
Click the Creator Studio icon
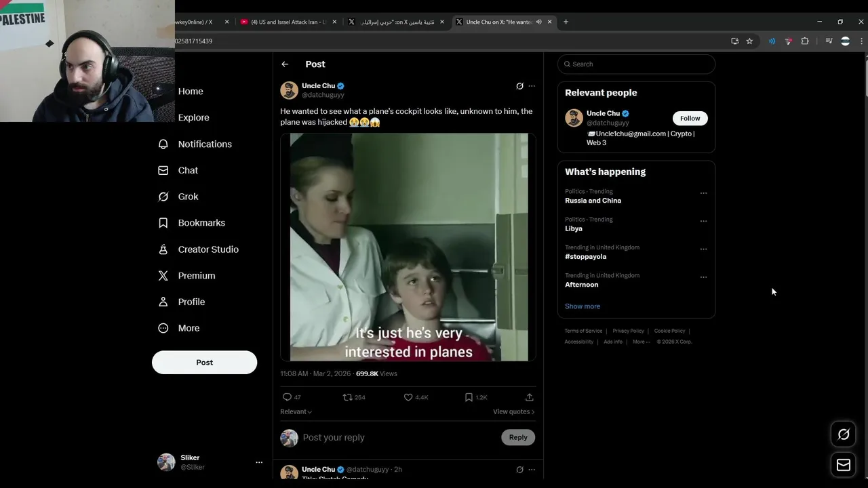click(x=163, y=249)
